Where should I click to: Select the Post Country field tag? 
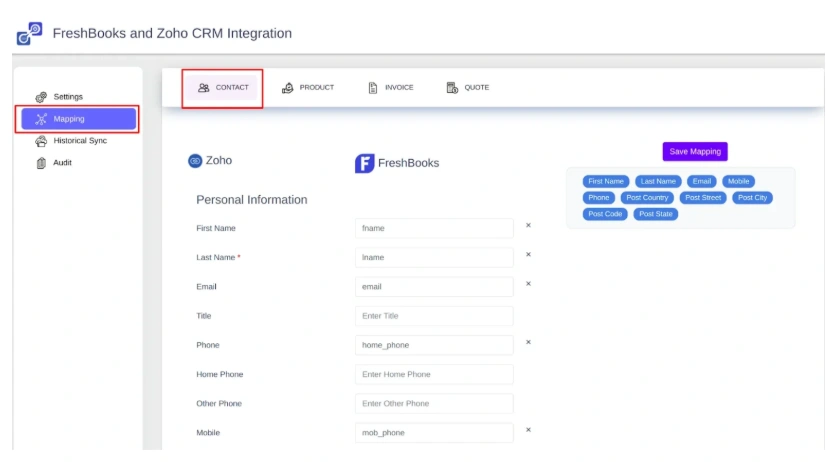pos(647,198)
